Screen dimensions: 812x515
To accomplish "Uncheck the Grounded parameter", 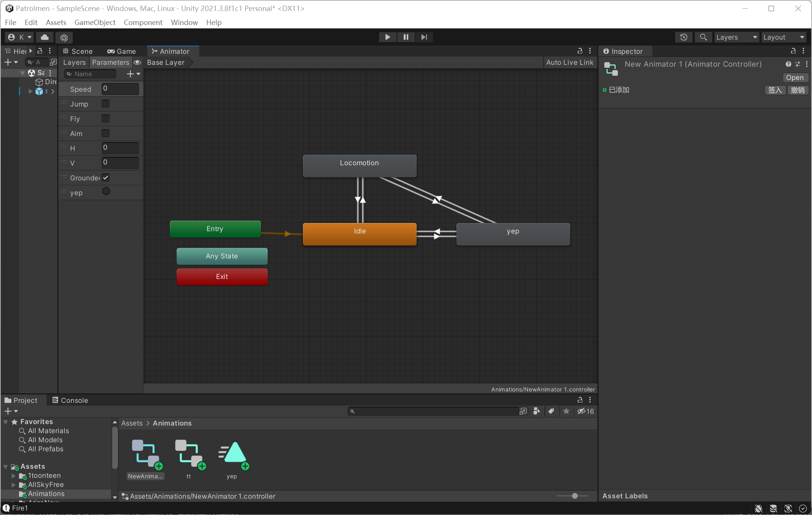I will pos(106,177).
